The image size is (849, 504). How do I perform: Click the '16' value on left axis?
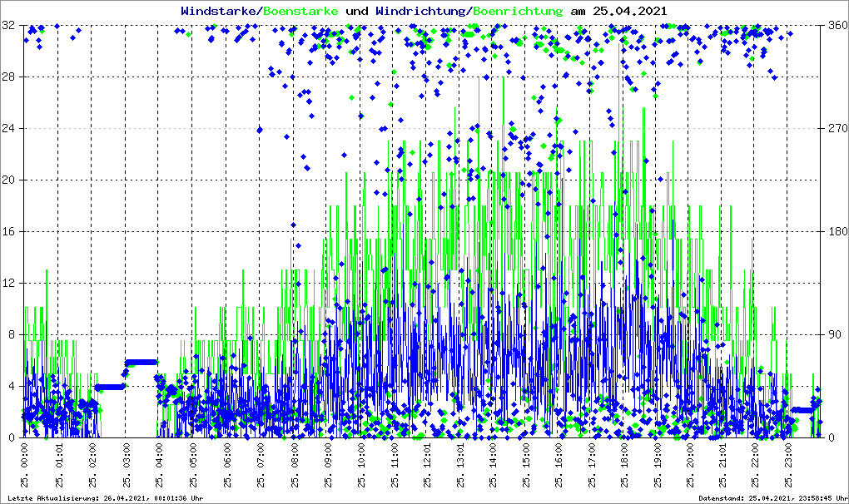(9, 232)
